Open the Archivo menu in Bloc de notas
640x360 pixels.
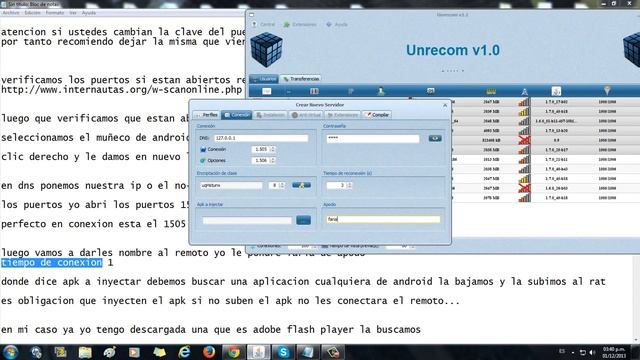pos(11,13)
